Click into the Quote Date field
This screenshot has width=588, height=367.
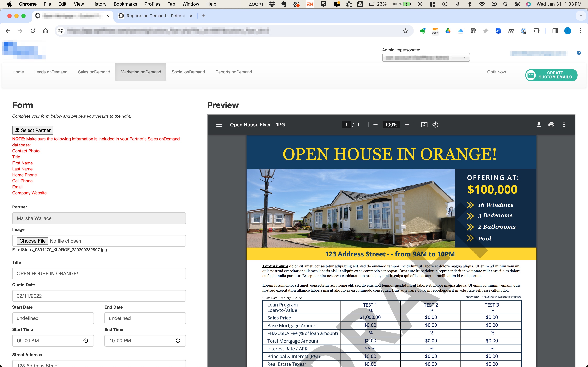click(x=99, y=296)
